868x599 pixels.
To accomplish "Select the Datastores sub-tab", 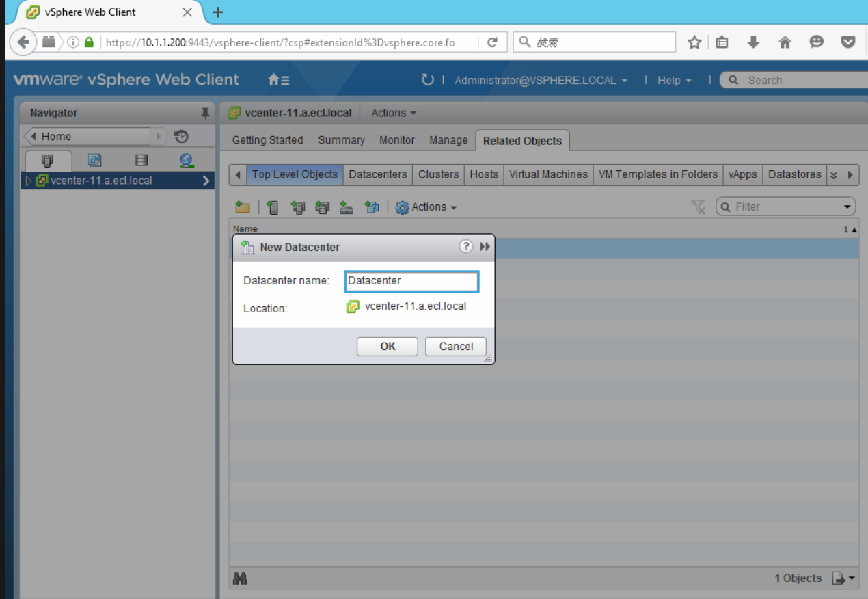I will click(794, 174).
